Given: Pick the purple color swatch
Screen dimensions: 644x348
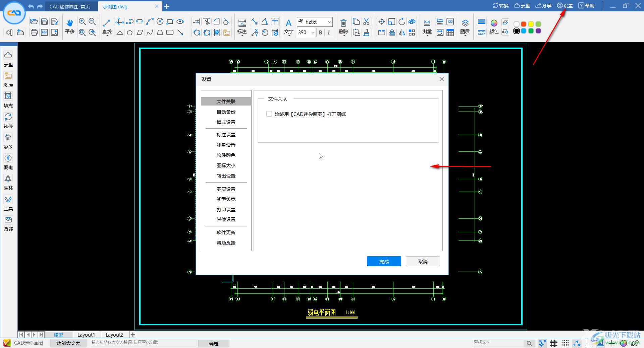Looking at the screenshot, I should coord(538,31).
